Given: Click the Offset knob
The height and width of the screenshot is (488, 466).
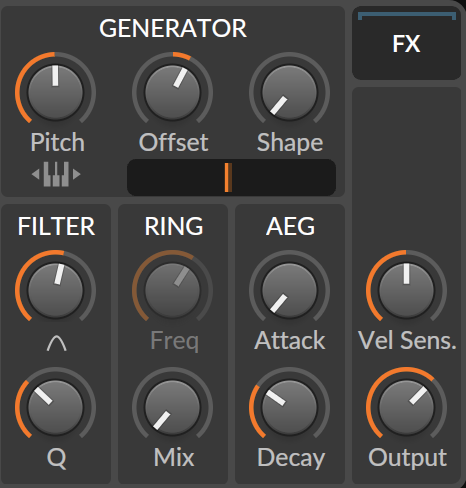Looking at the screenshot, I should click(x=172, y=92).
